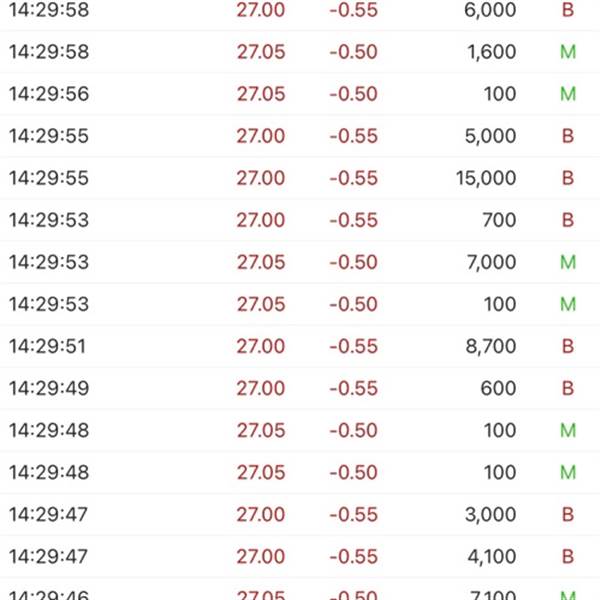
Task: Click the M marker on the 7,000 trade
Action: (568, 262)
